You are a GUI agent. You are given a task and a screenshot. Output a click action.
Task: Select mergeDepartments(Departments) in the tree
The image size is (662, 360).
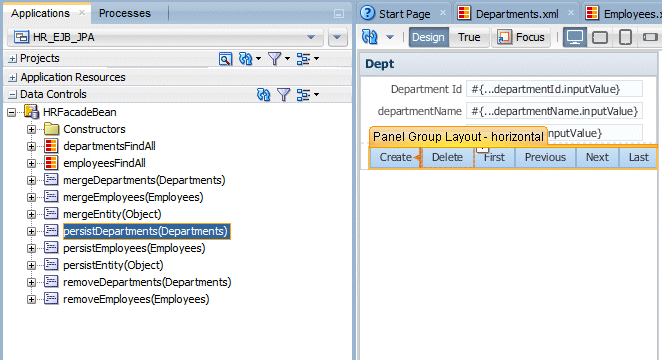pos(144,180)
